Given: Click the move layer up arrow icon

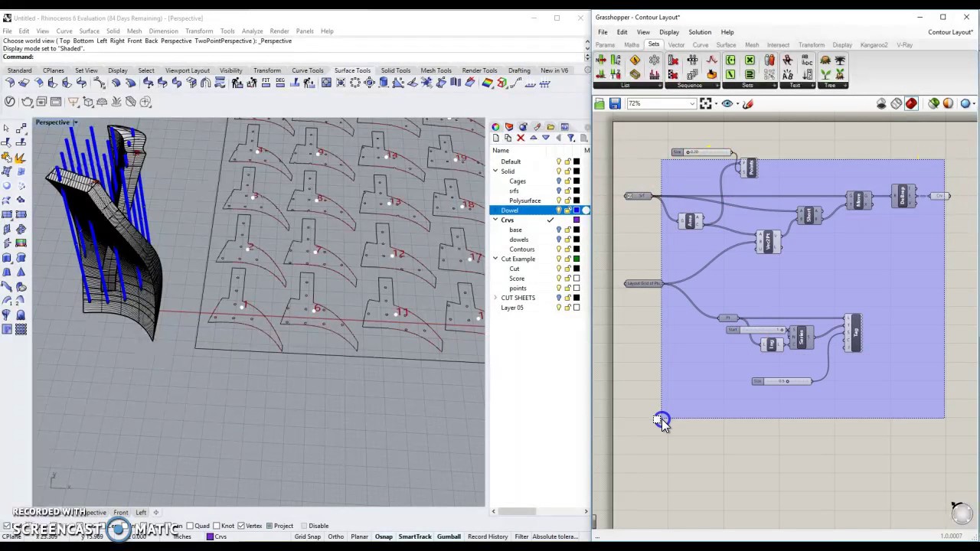Looking at the screenshot, I should [534, 138].
